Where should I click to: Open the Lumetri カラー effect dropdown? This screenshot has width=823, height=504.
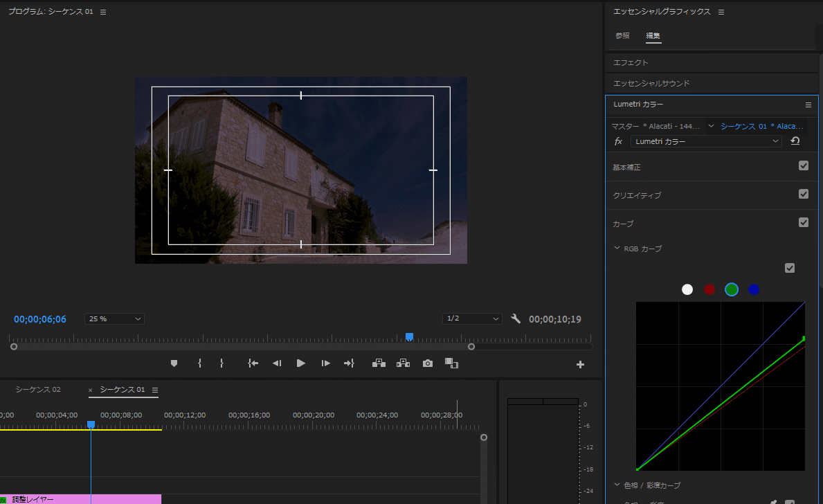(x=706, y=141)
